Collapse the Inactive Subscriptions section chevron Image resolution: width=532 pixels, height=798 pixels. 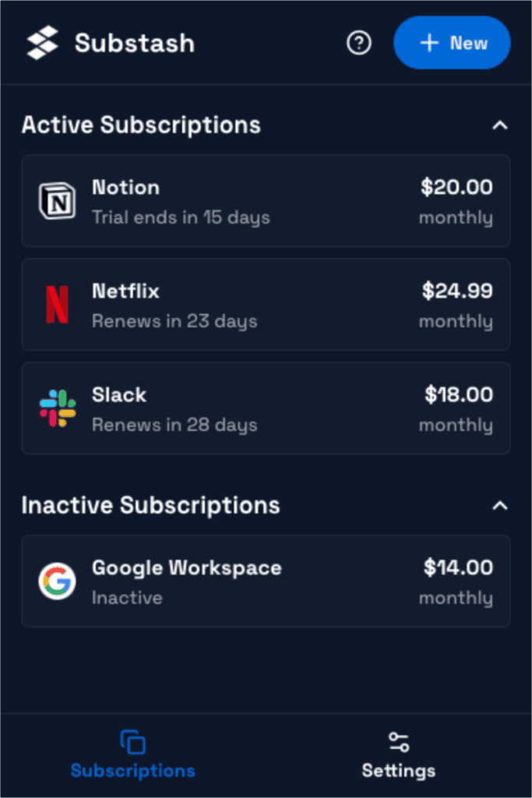click(500, 505)
